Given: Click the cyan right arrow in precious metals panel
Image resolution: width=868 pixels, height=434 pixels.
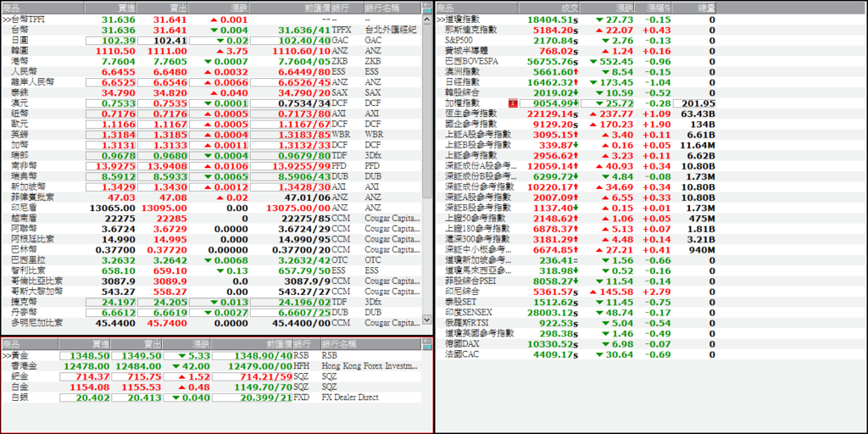Looking at the screenshot, I should (427, 347).
